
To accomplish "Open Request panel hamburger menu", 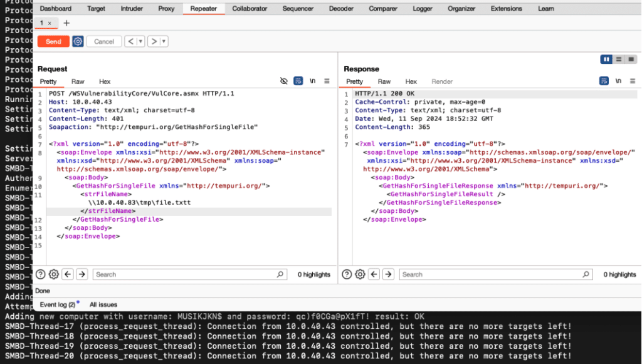I will [327, 81].
